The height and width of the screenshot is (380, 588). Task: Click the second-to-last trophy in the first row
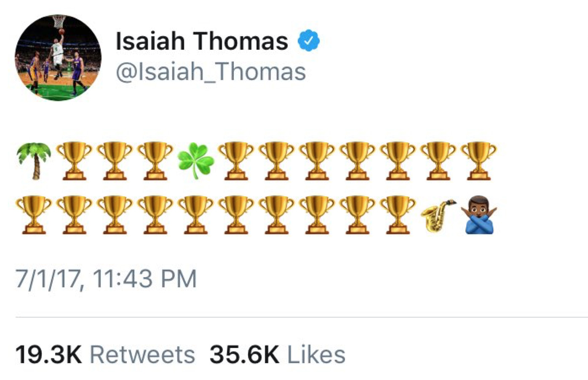[438, 161]
